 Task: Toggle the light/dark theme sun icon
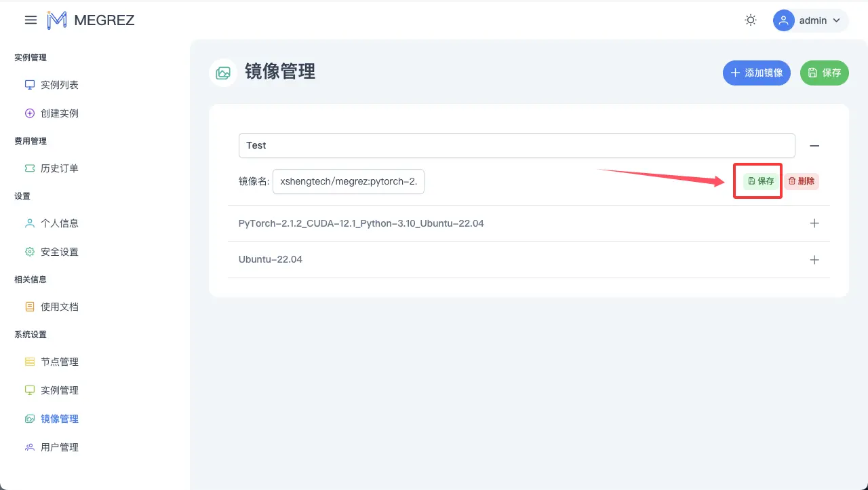751,20
